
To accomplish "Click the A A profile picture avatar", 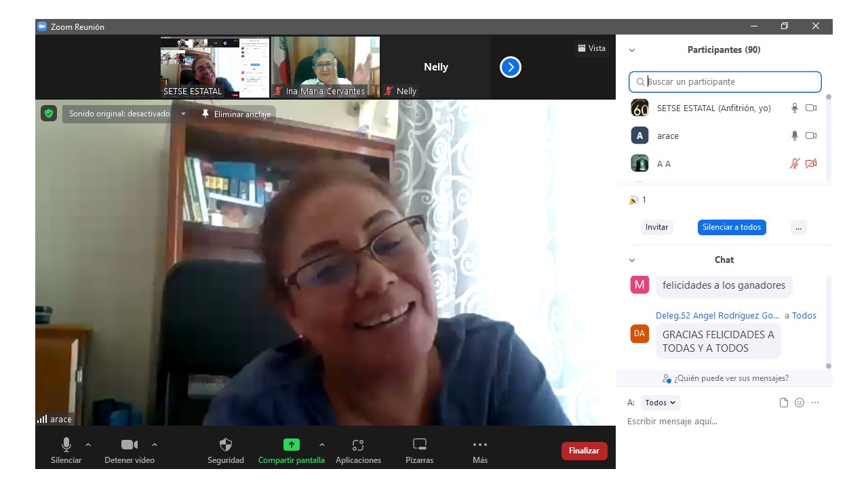I will click(x=639, y=163).
